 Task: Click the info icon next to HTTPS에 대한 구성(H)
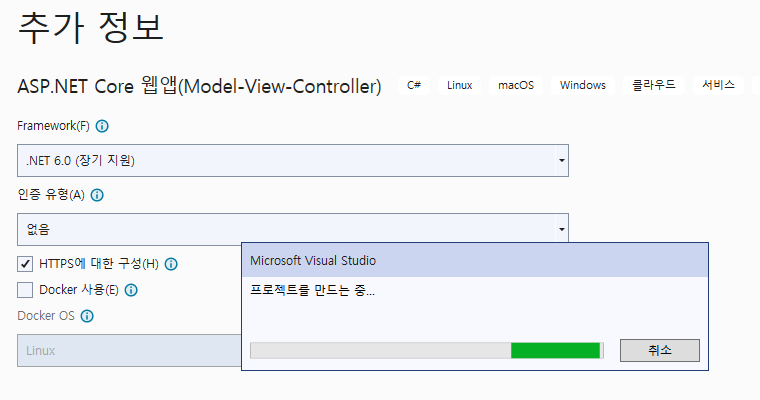pos(171,264)
